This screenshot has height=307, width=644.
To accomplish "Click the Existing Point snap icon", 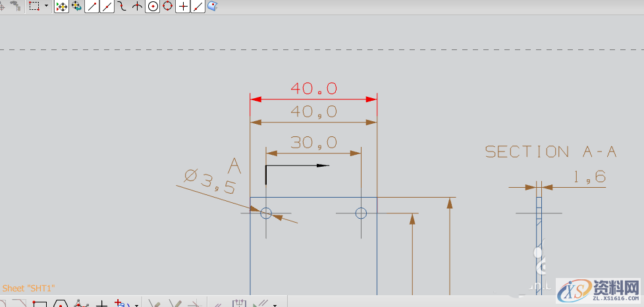I will coord(183,7).
